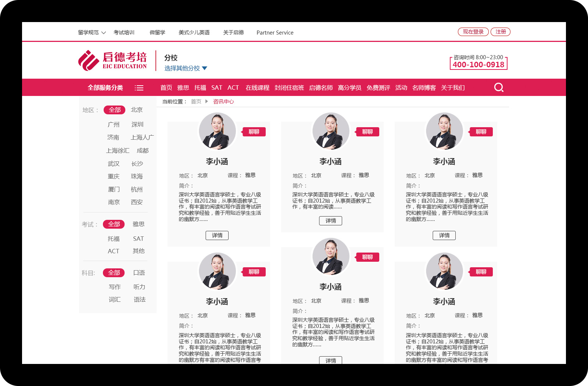Click 聊聊 chat tag on top-middle teacher card
Image resolution: width=588 pixels, height=386 pixels.
367,132
